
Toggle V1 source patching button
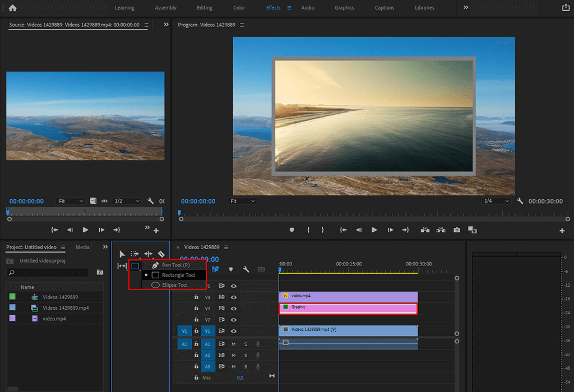pyautogui.click(x=184, y=331)
